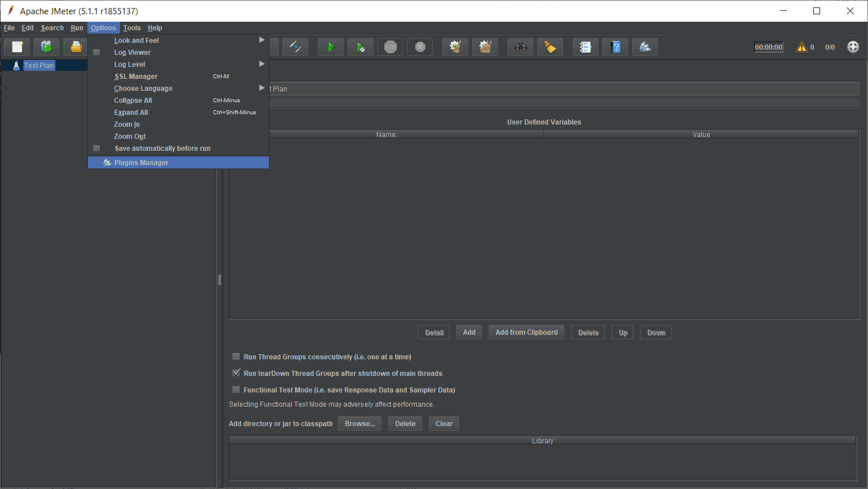Click the icon beside Plugins Manager menu entry
Viewport: 868px width, 489px height.
pos(107,163)
